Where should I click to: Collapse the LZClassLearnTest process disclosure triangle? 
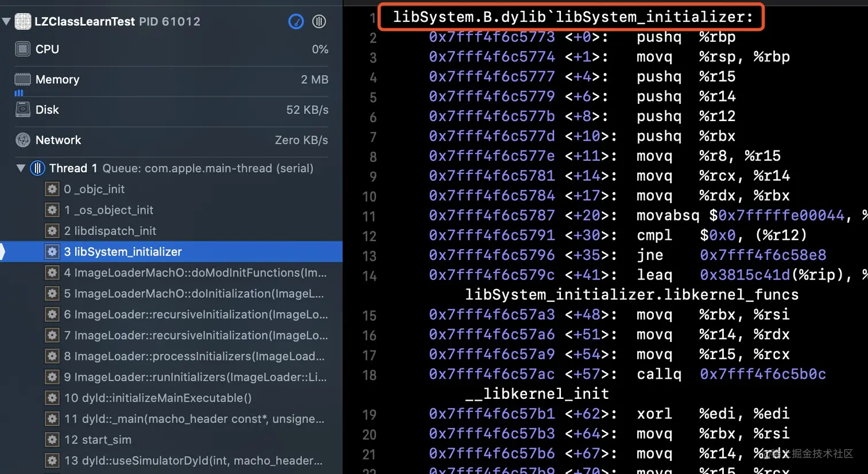[x=6, y=22]
